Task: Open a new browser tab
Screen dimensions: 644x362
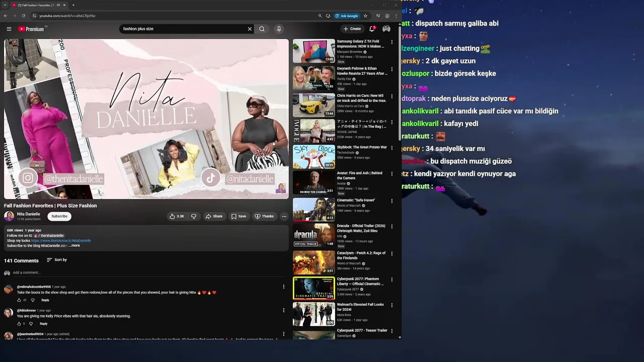Action: click(x=73, y=5)
